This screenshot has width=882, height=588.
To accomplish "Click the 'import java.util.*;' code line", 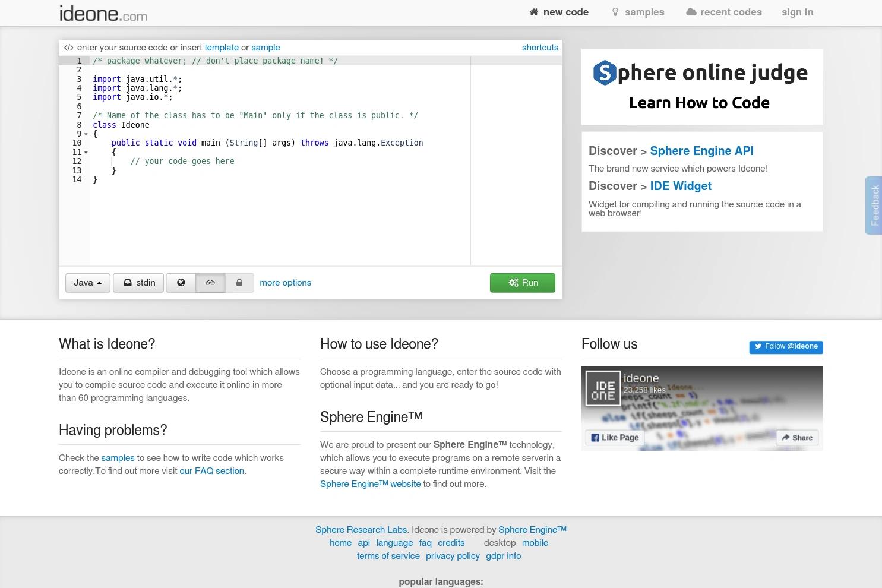I will point(137,79).
